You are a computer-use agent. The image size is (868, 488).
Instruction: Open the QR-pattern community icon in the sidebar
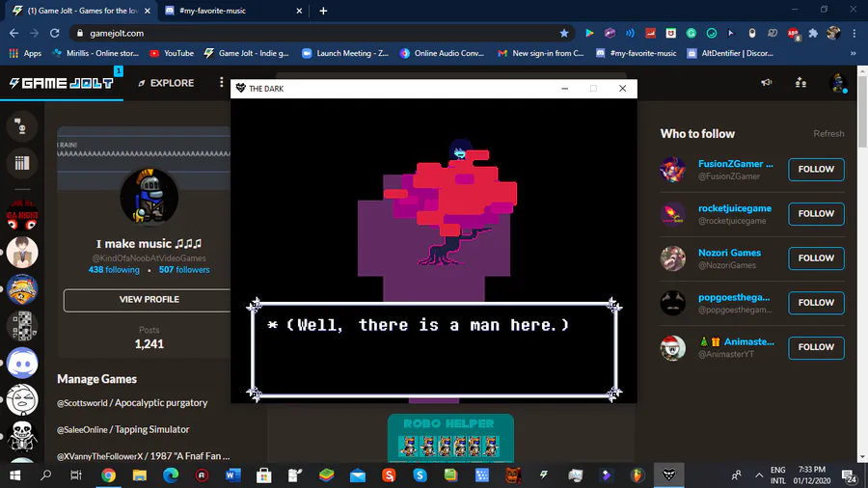22,326
